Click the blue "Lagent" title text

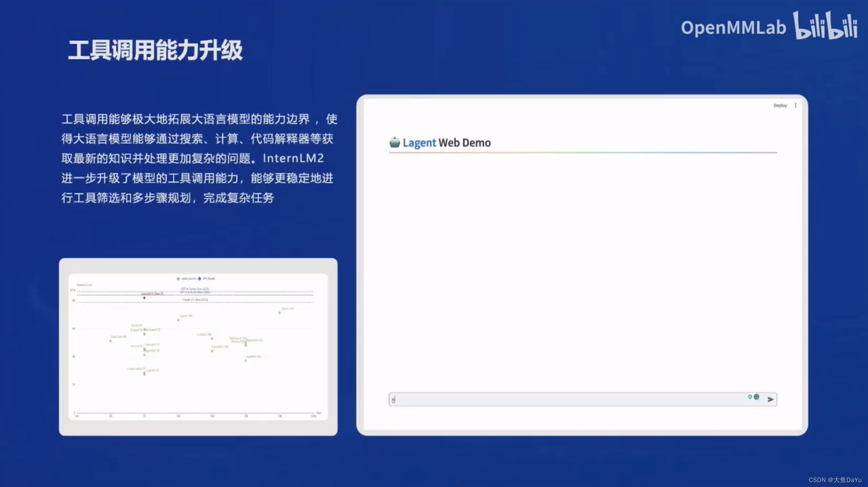point(419,143)
